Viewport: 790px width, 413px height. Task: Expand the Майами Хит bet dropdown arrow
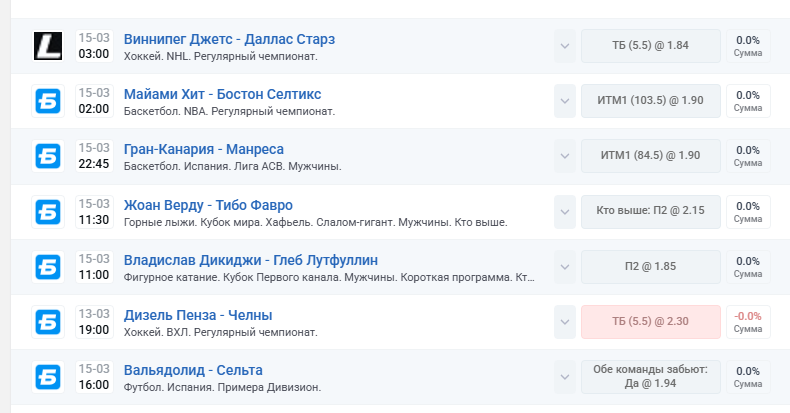(x=565, y=101)
